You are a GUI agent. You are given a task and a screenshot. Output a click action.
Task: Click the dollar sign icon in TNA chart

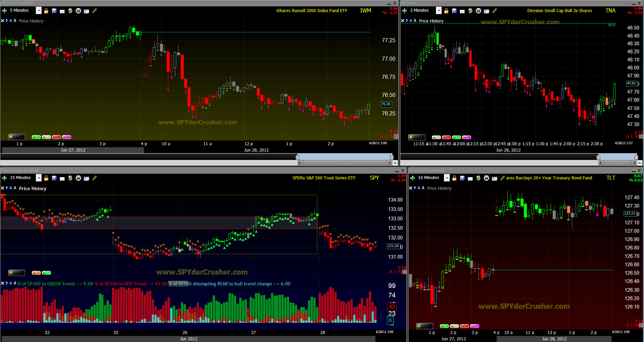pyautogui.click(x=470, y=11)
